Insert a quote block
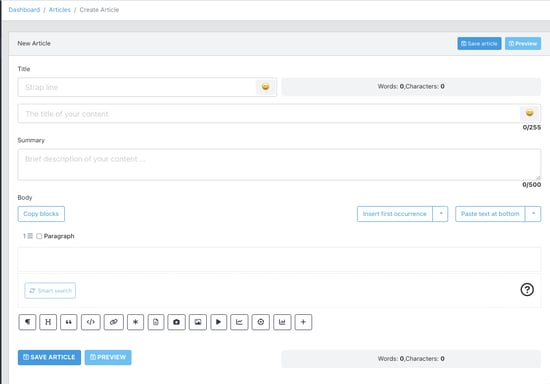 pyautogui.click(x=69, y=322)
